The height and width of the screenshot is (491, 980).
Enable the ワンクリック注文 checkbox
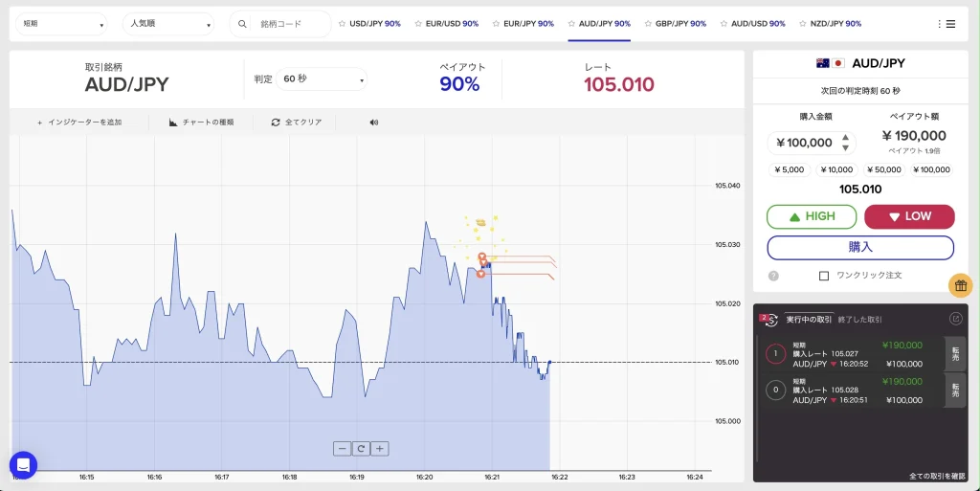click(824, 276)
